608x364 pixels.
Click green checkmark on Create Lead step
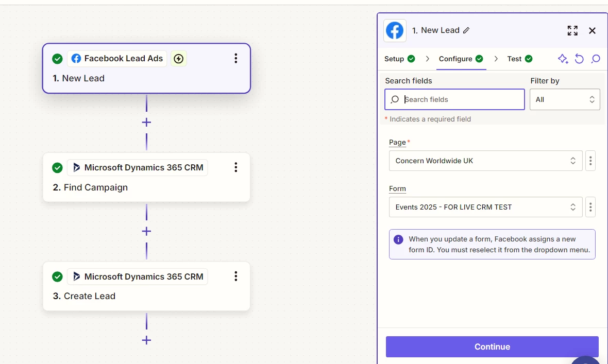(57, 277)
